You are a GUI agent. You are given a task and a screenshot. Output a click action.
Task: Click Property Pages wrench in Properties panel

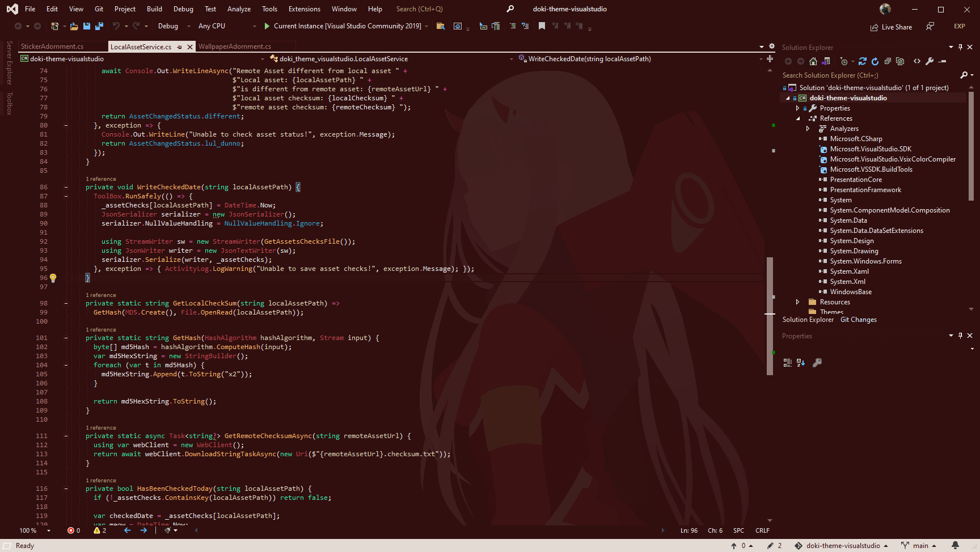tap(817, 363)
